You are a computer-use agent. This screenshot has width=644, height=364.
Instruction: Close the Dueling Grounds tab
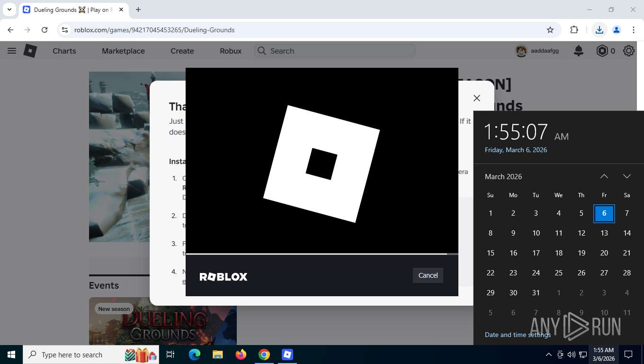coord(121,9)
